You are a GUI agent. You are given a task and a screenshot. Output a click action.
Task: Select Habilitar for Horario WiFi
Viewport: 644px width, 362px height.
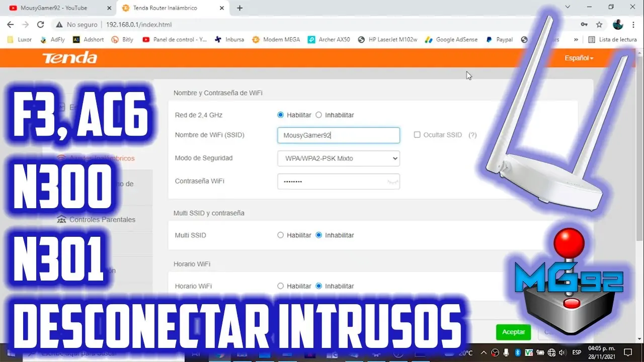tap(281, 286)
